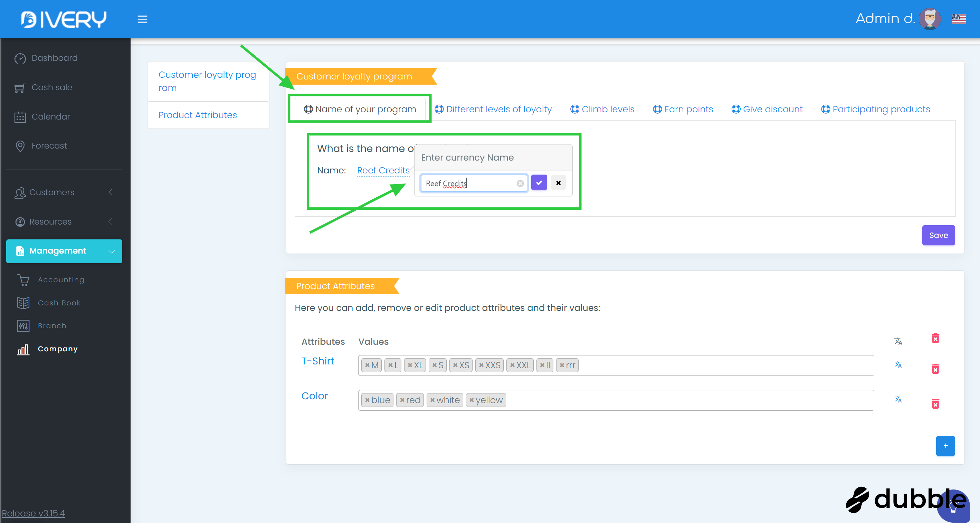The width and height of the screenshot is (980, 523).
Task: Remove the rrr value from T-Shirt
Action: coord(562,365)
